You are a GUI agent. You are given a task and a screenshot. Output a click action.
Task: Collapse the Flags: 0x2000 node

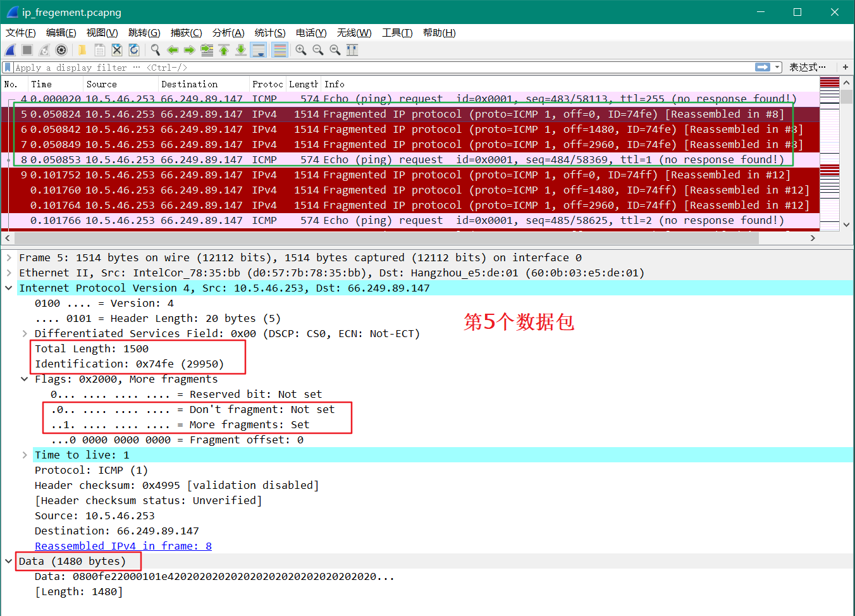[25, 379]
